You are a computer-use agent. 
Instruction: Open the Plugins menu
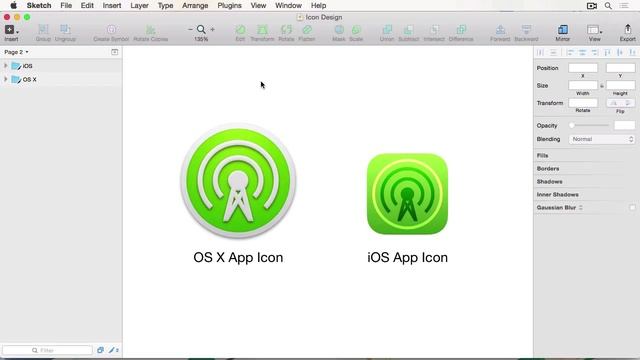click(229, 6)
